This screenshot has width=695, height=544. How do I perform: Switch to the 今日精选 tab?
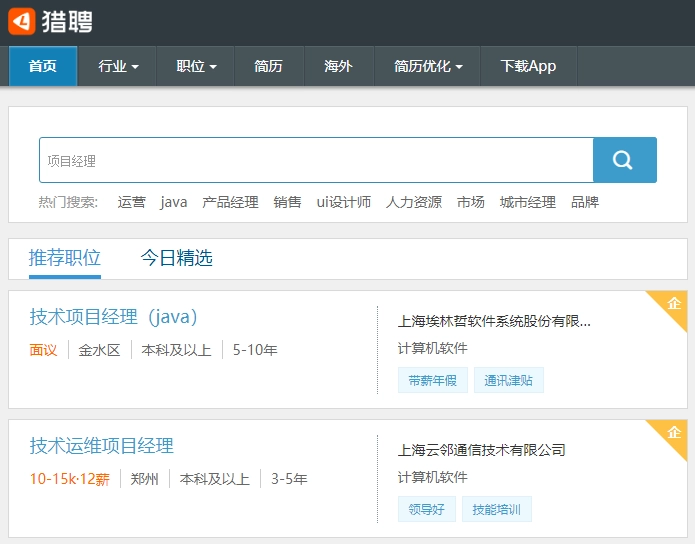[x=176, y=258]
